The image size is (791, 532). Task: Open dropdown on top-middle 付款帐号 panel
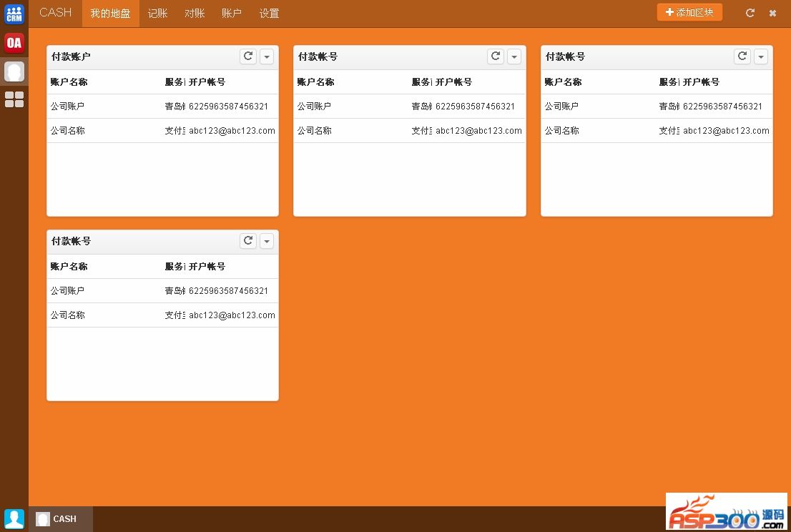(514, 57)
